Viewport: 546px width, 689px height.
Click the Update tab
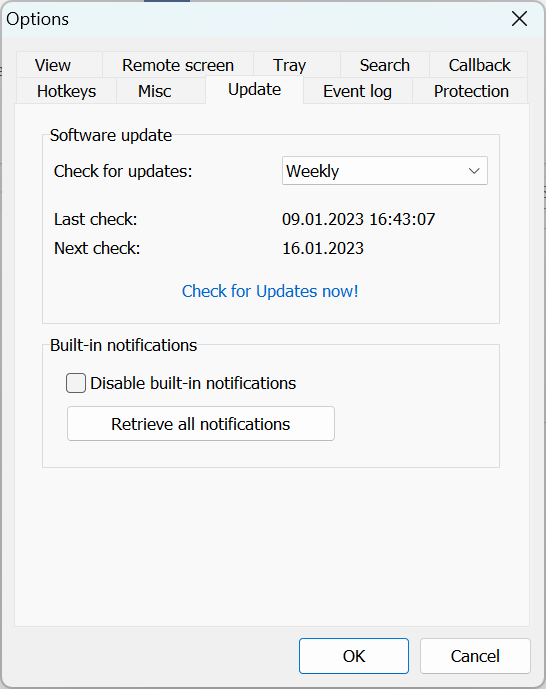pyautogui.click(x=254, y=90)
